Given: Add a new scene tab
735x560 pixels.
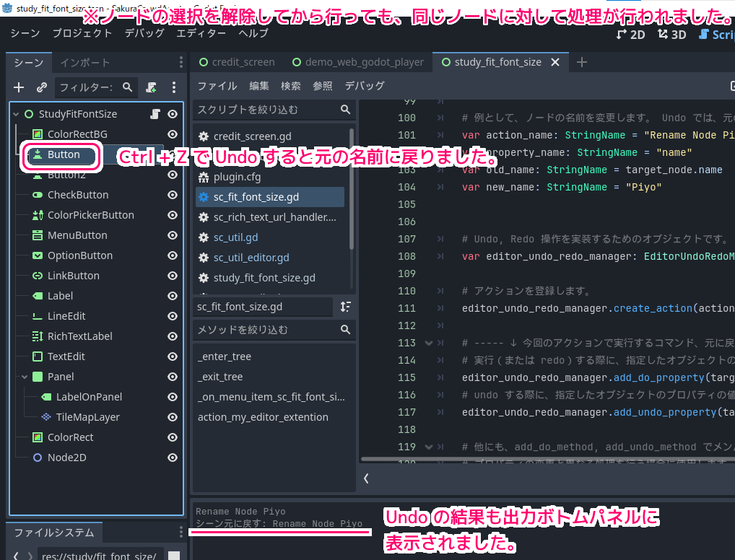Looking at the screenshot, I should pyautogui.click(x=582, y=62).
